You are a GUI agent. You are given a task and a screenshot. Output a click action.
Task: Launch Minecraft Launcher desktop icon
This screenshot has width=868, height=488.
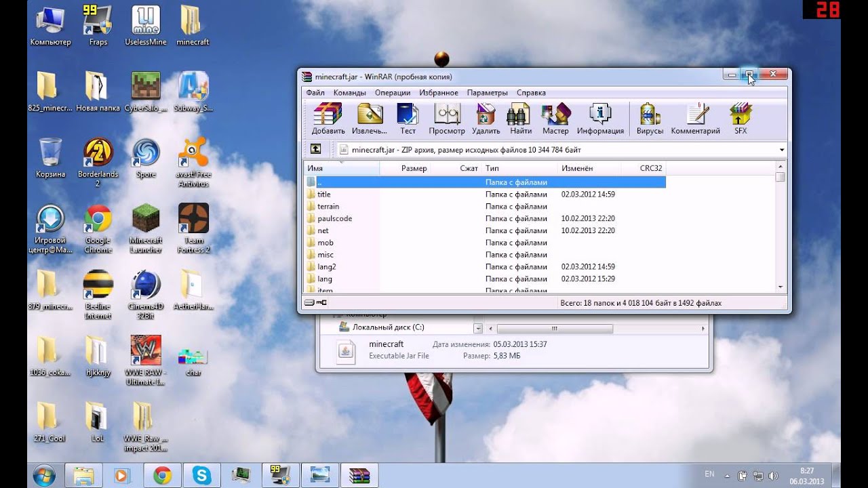pyautogui.click(x=146, y=229)
